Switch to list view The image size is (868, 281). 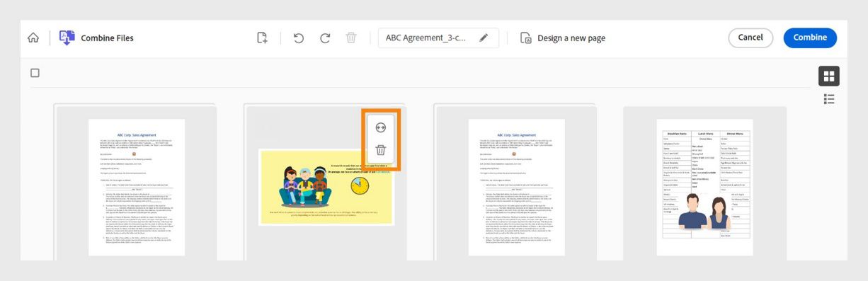click(829, 99)
